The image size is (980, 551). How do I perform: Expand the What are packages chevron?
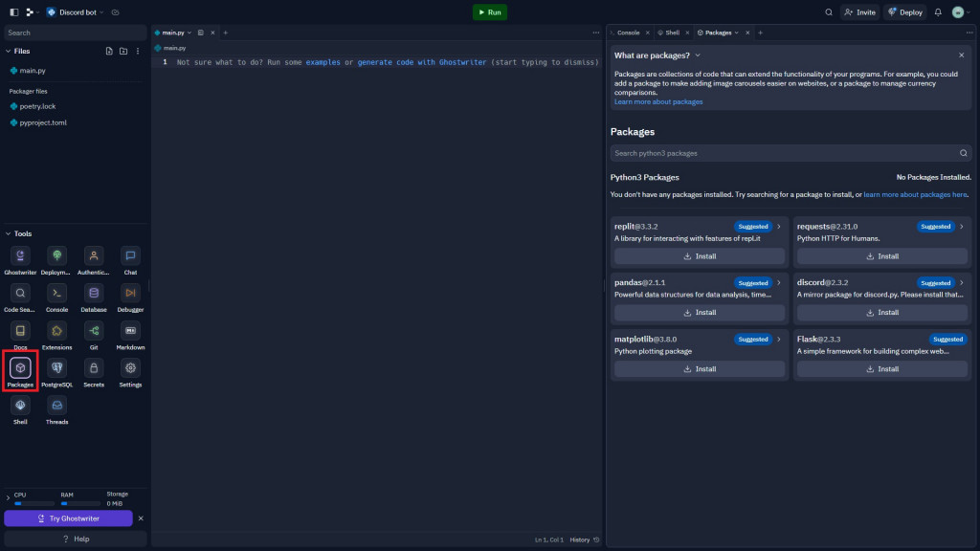click(698, 55)
